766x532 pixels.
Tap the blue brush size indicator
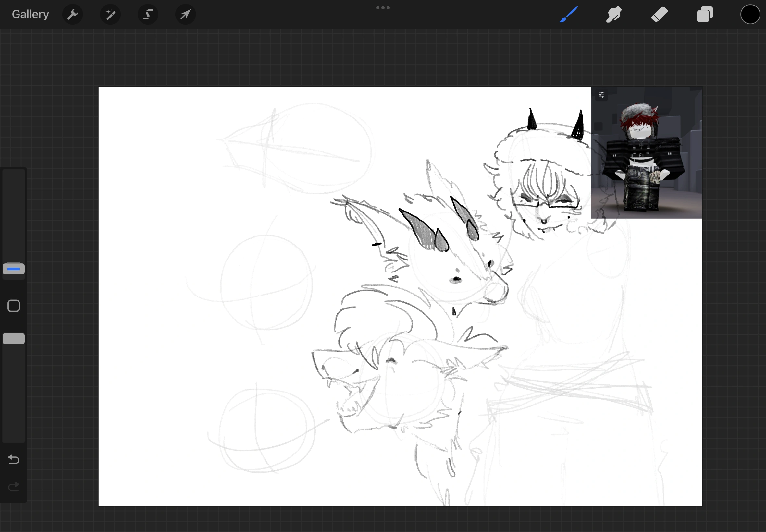pos(13,269)
